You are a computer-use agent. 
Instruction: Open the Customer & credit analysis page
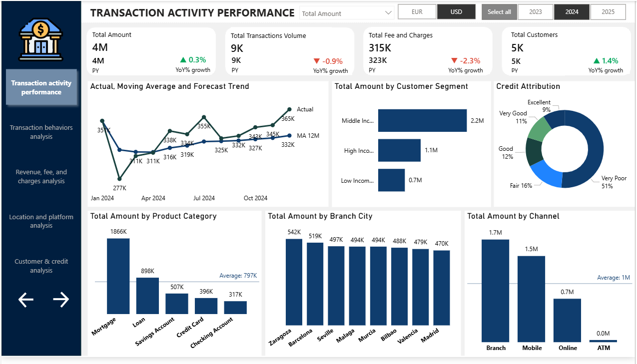coord(41,266)
